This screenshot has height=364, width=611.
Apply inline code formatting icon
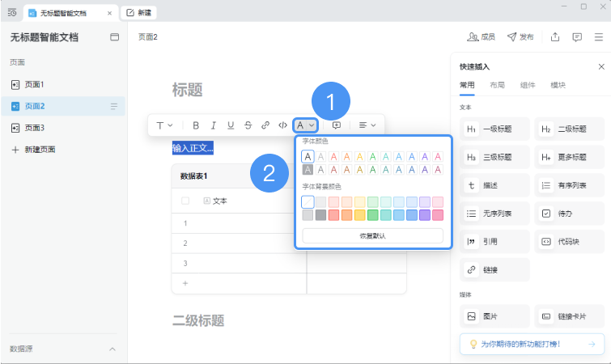tap(282, 125)
